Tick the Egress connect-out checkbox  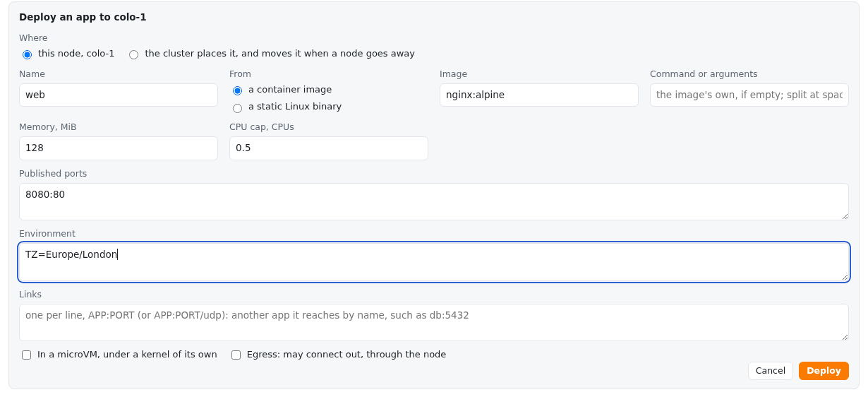click(x=236, y=355)
